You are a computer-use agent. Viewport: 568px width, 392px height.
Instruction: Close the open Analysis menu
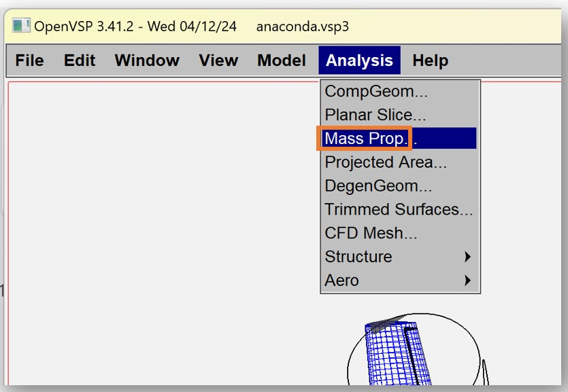click(359, 60)
